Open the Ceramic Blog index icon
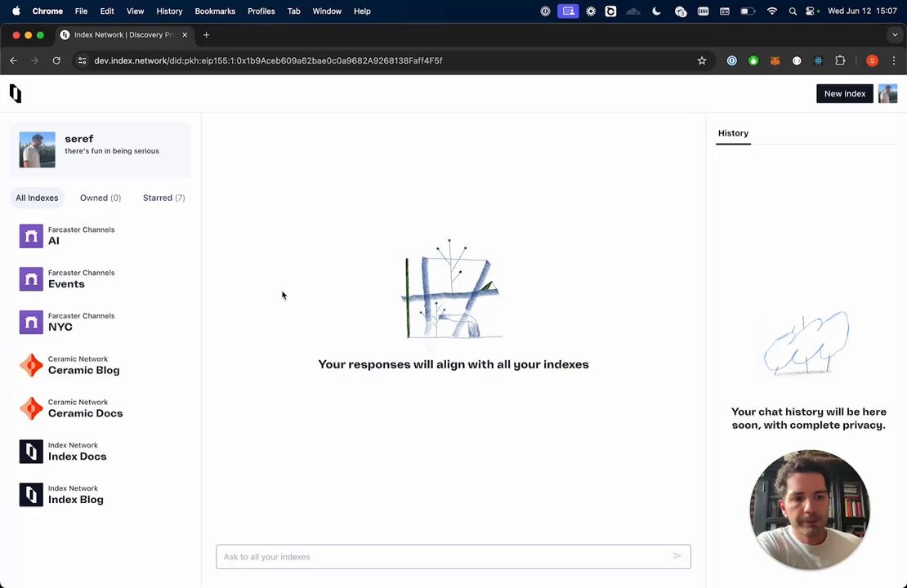 click(31, 365)
